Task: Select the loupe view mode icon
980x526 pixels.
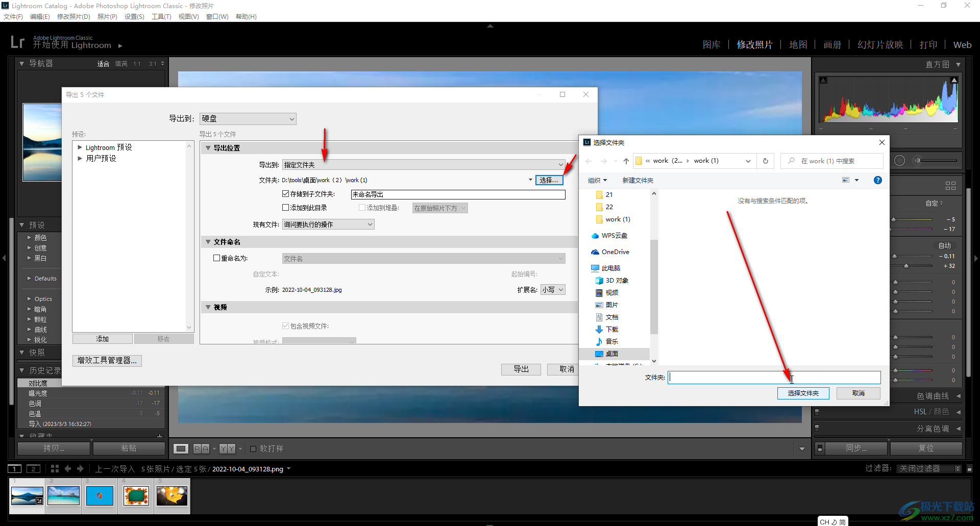Action: [x=181, y=449]
